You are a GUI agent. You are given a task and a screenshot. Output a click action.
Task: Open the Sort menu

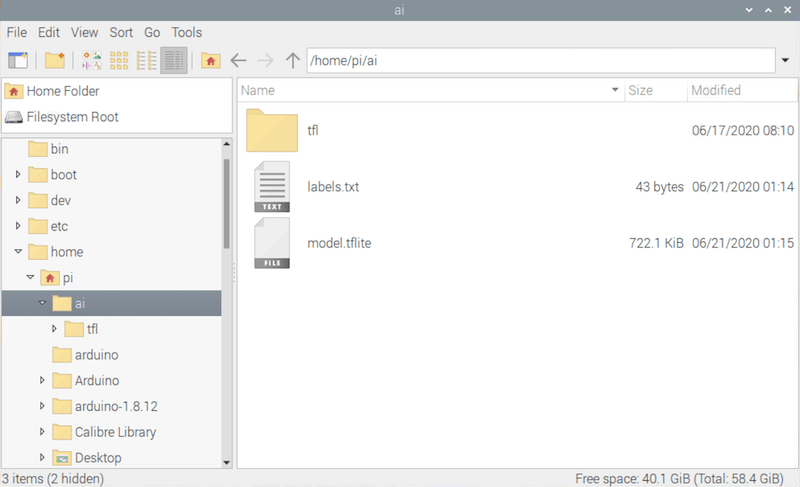coord(121,33)
